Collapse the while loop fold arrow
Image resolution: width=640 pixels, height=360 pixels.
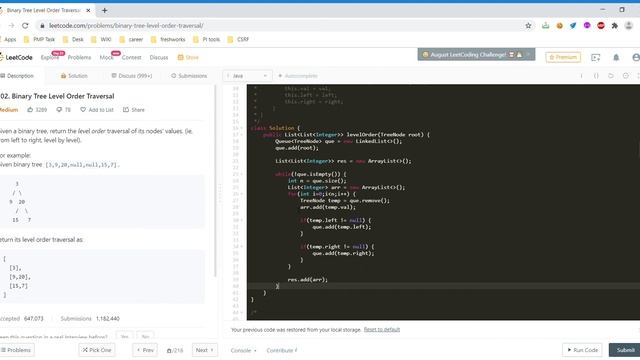pyautogui.click(x=241, y=174)
